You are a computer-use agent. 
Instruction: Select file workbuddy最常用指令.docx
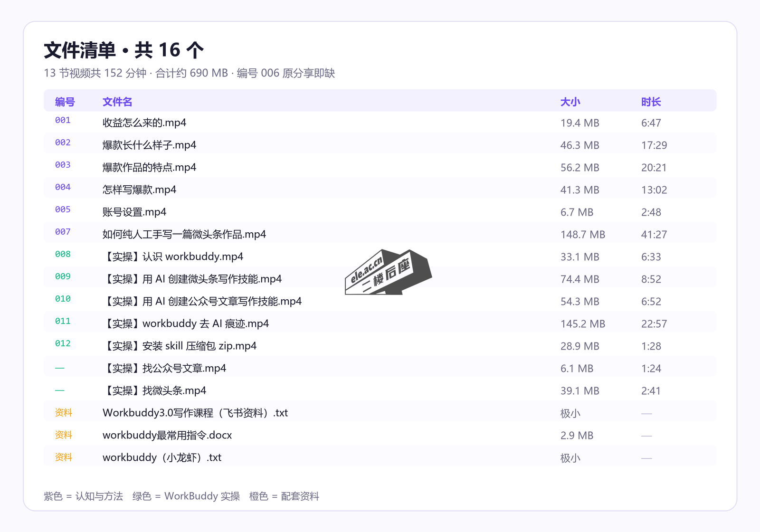[x=167, y=435]
